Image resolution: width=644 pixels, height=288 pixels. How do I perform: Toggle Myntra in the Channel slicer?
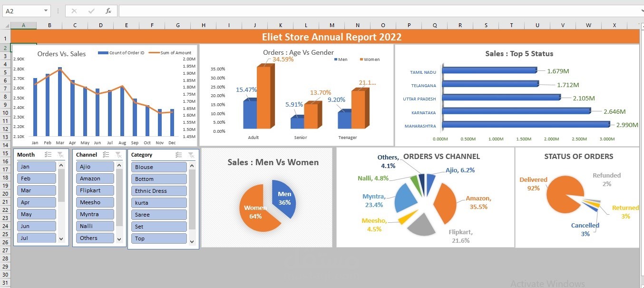(95, 214)
